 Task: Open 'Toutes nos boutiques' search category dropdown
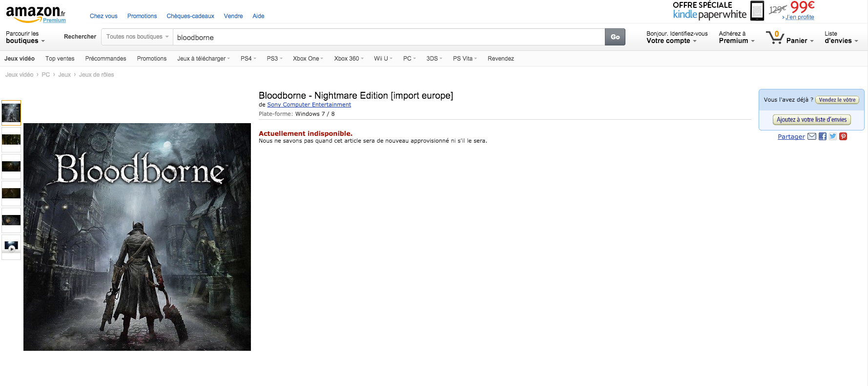point(137,37)
